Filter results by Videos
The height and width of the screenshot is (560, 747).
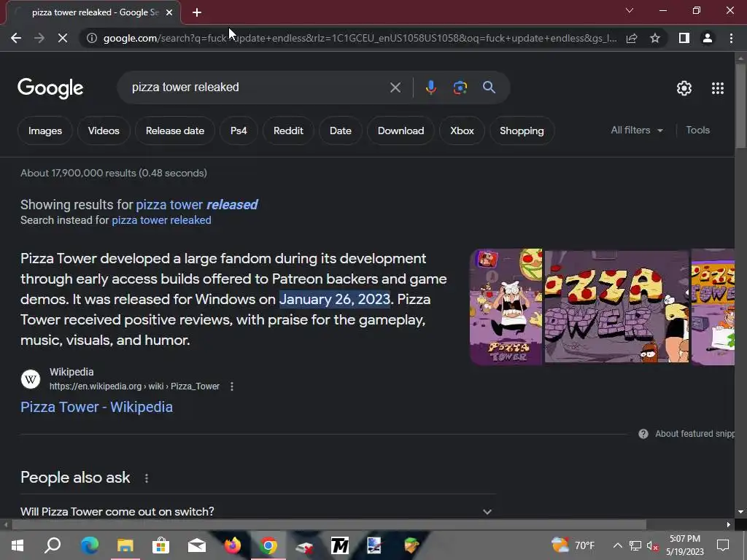(104, 131)
